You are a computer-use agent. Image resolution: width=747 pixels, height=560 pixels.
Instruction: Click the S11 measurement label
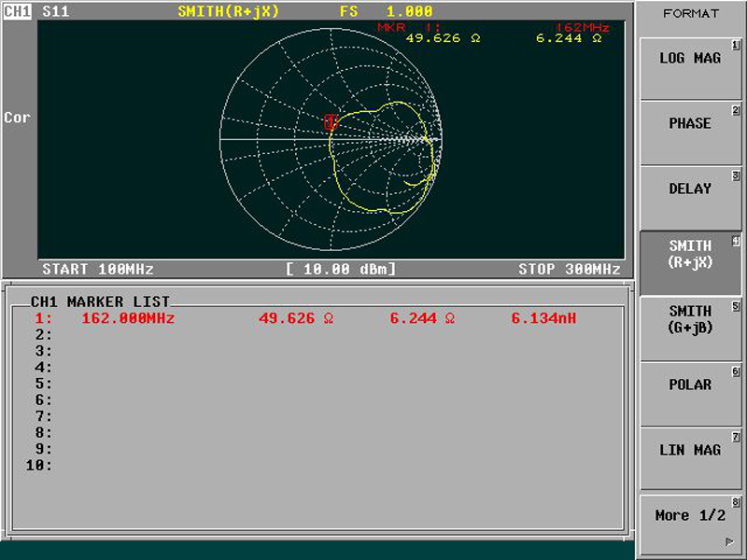(x=55, y=11)
